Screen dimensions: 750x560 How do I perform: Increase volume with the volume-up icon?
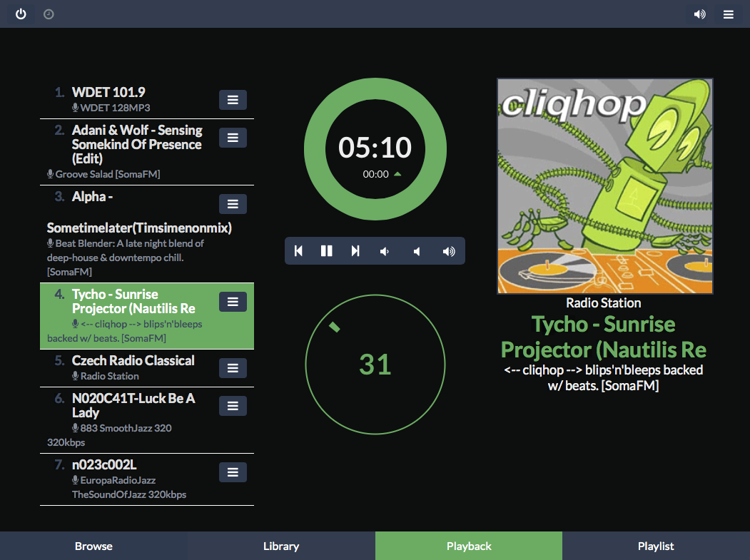(449, 252)
